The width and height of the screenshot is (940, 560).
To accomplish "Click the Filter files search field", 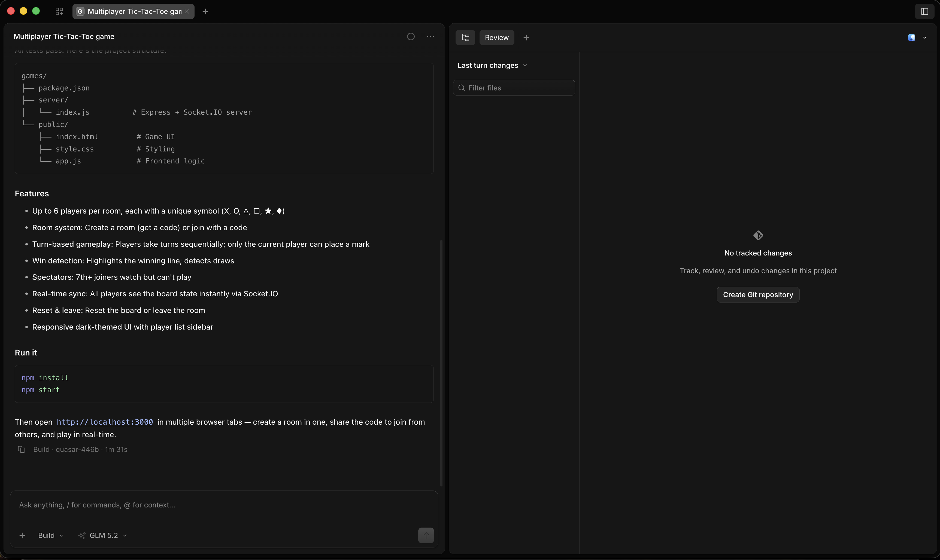I will pyautogui.click(x=514, y=87).
